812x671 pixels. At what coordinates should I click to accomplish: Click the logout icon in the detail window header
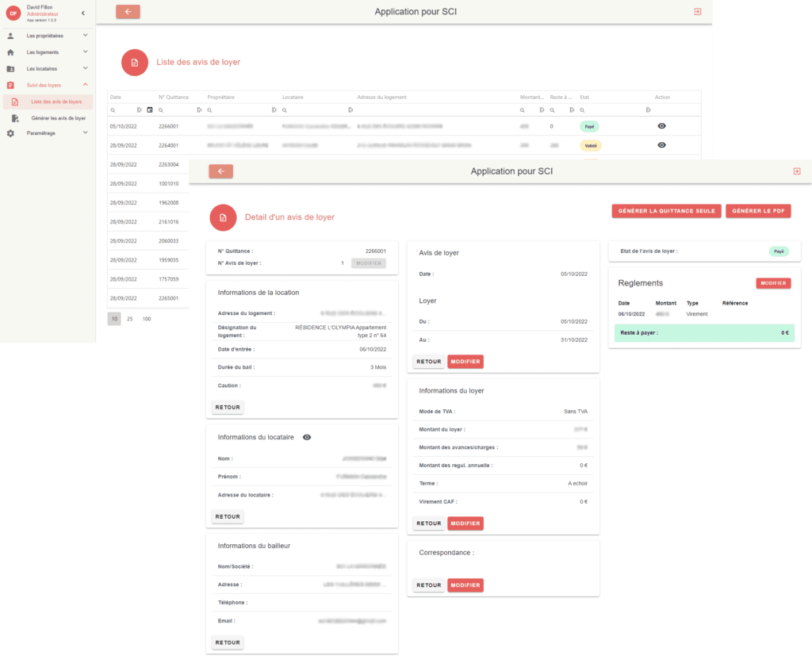pyautogui.click(x=797, y=171)
